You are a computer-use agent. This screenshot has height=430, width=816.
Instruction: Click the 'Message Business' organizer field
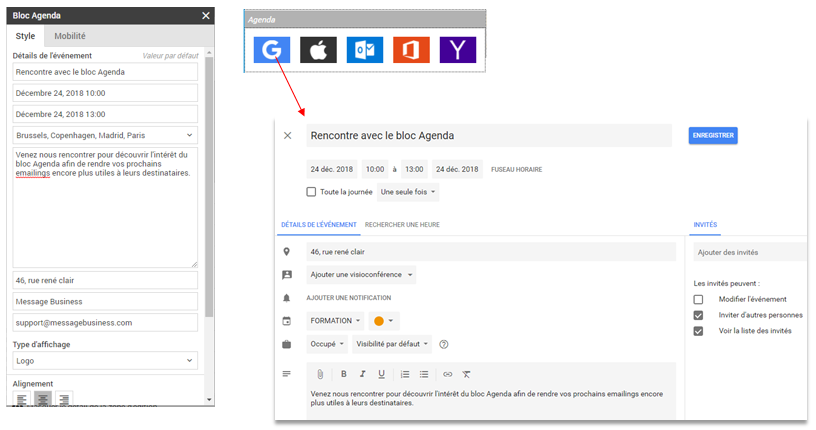105,301
